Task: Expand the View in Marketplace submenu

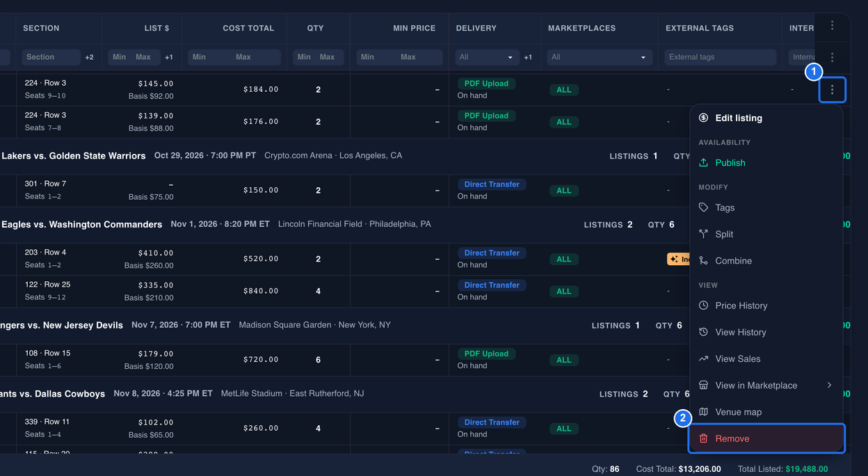Action: 766,385
